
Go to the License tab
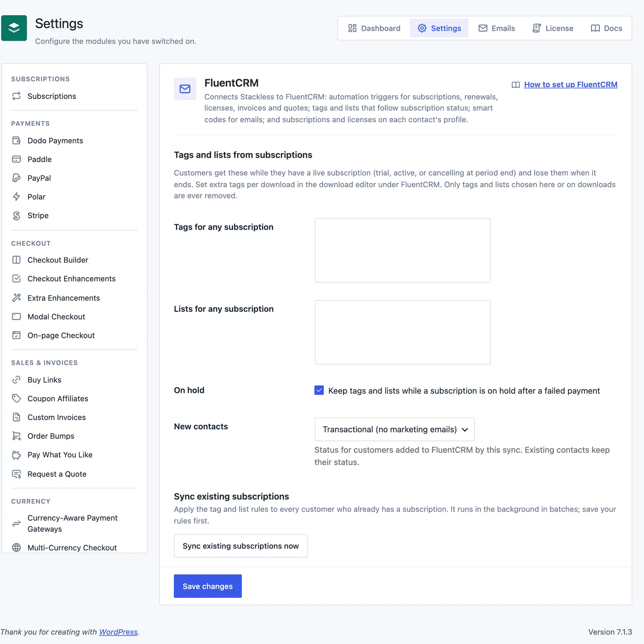(x=553, y=28)
